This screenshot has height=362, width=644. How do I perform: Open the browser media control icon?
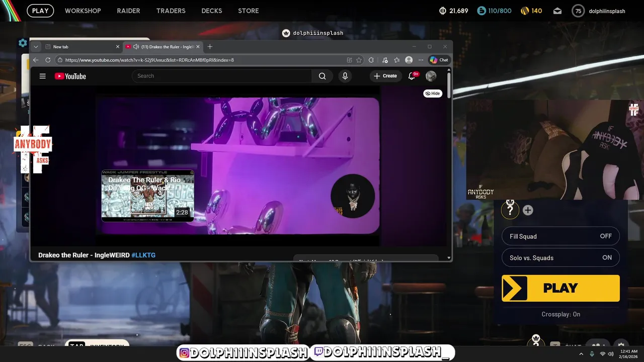[385, 60]
